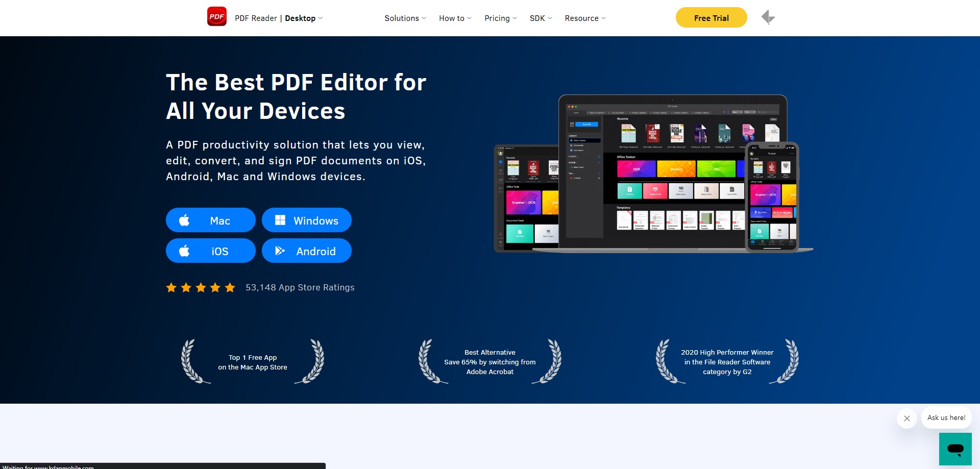Dismiss the Ask us here bubble

pos(907,418)
